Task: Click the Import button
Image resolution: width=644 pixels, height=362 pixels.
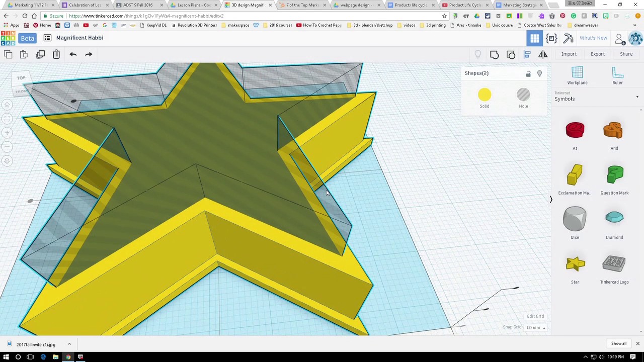Action: tap(569, 54)
